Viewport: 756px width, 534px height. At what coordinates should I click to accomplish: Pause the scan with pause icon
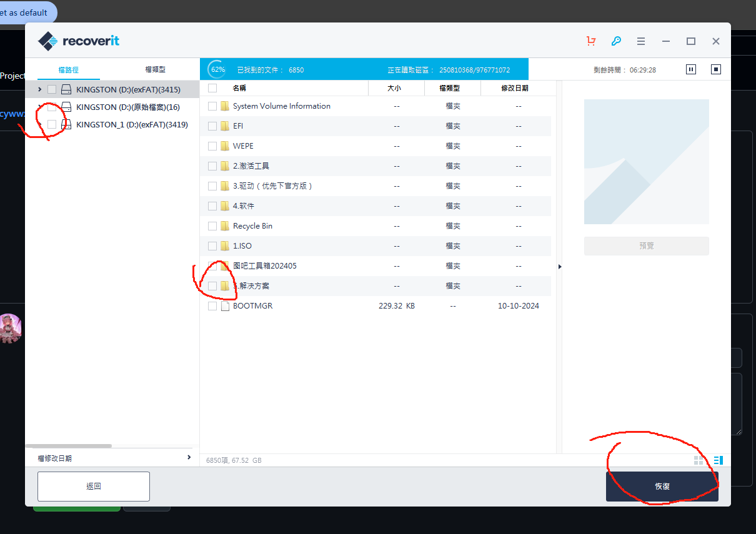(x=691, y=69)
